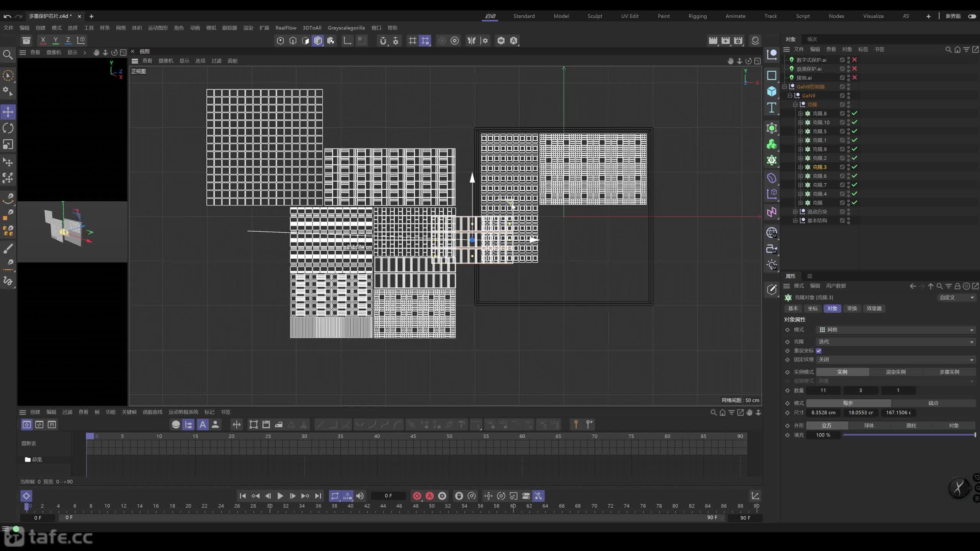Screen dimensions: 980x551
Task: Open the 运动图形 menu
Action: pyautogui.click(x=158, y=28)
